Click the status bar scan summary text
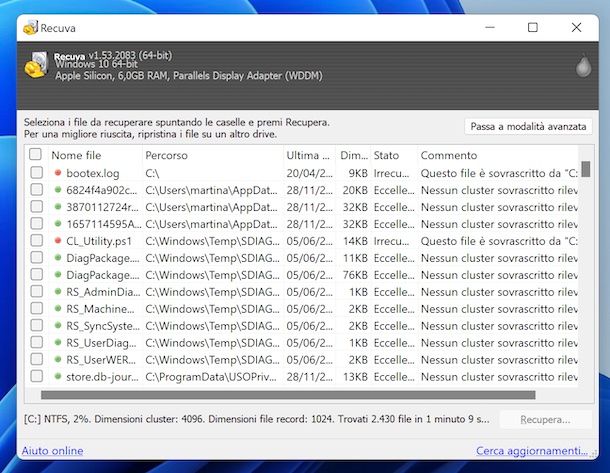The image size is (610, 473). click(x=257, y=419)
